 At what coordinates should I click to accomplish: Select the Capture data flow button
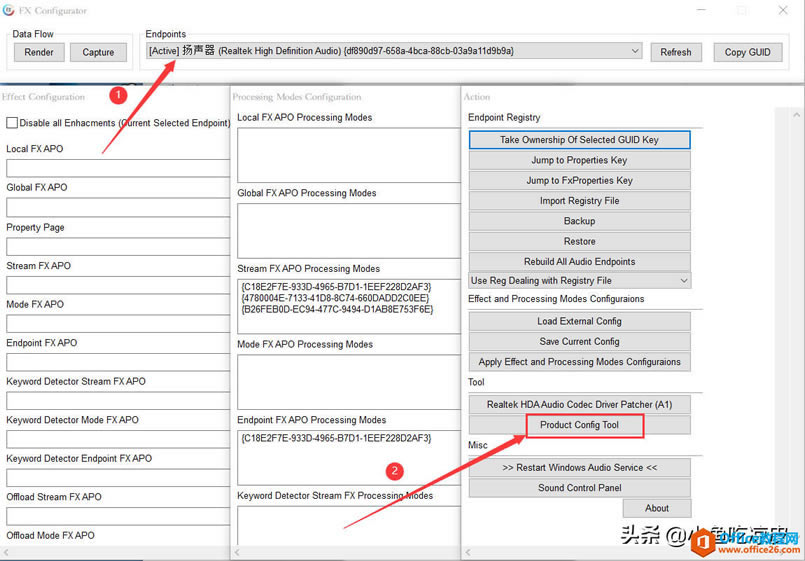tap(98, 52)
